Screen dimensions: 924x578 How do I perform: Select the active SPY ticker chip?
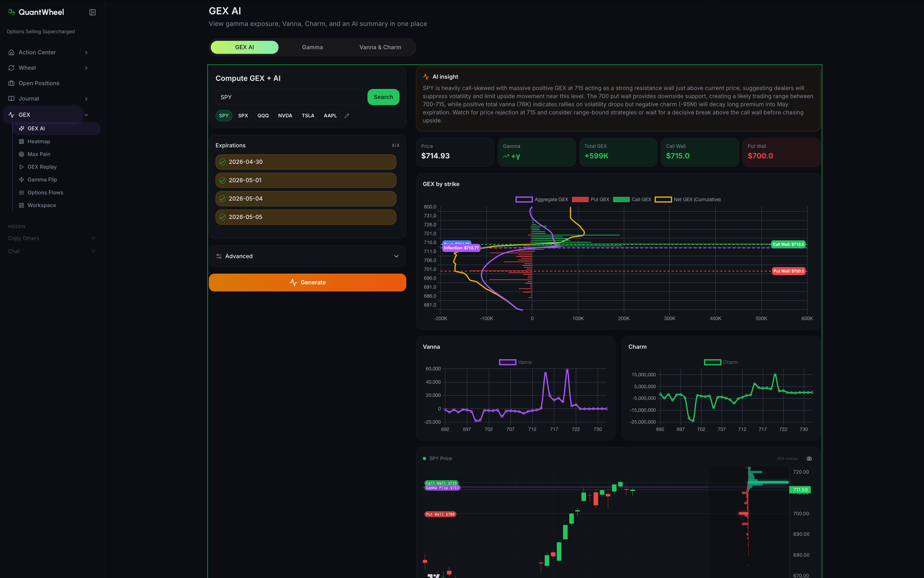pyautogui.click(x=224, y=115)
